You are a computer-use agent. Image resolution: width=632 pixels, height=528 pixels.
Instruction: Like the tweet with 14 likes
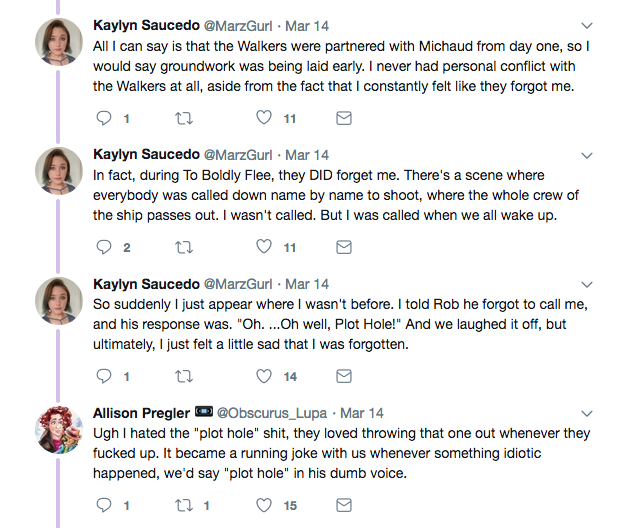pyautogui.click(x=264, y=376)
